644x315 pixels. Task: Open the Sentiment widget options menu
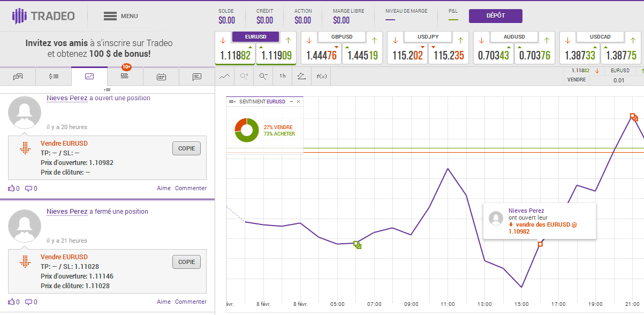pyautogui.click(x=231, y=101)
